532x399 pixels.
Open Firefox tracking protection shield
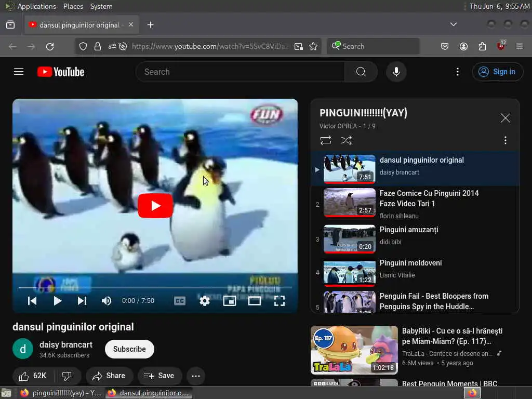click(x=83, y=46)
